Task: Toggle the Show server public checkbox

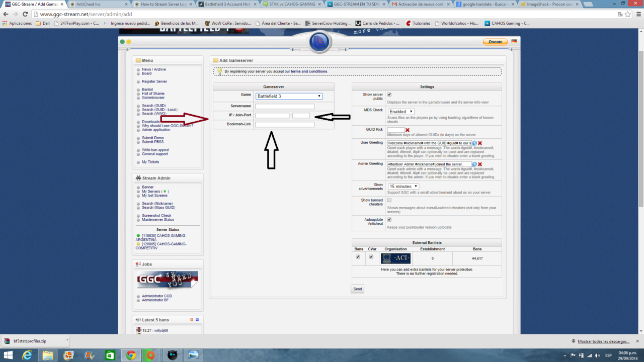Action: [x=389, y=95]
